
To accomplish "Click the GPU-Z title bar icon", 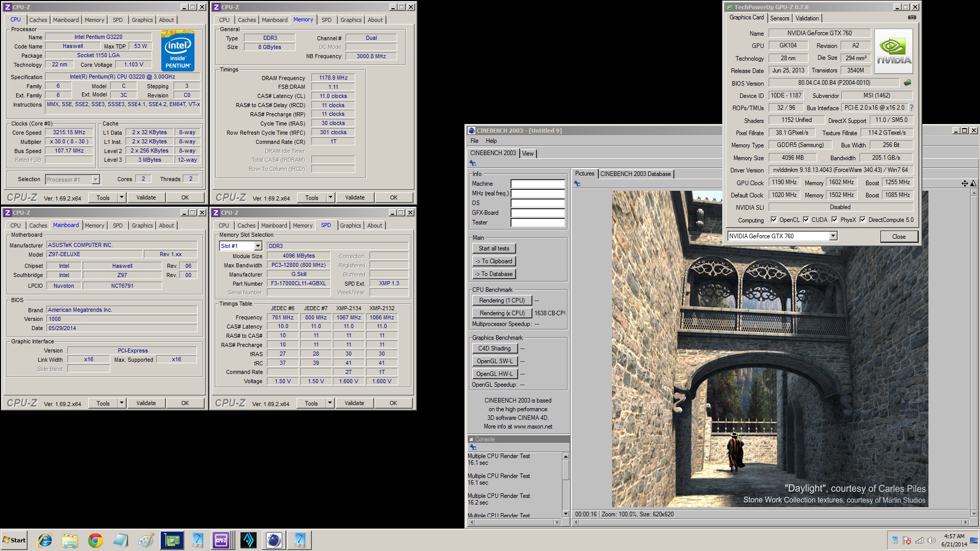I will (x=729, y=7).
